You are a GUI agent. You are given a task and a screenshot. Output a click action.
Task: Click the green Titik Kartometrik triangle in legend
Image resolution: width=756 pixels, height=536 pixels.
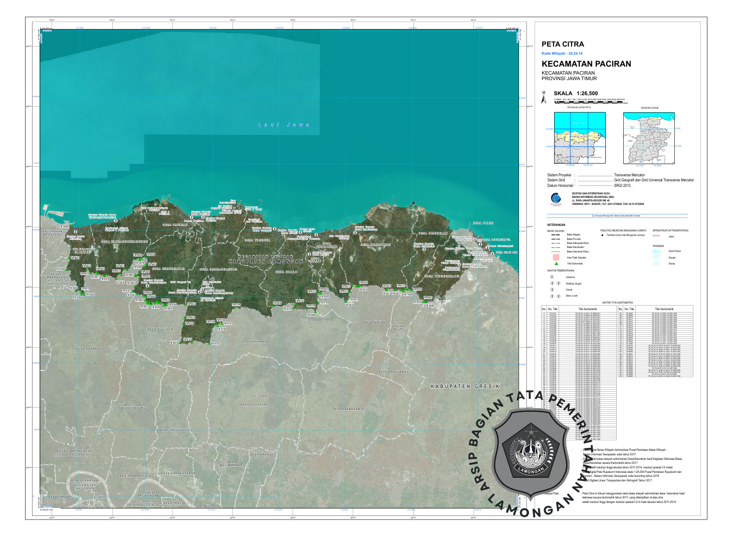click(x=556, y=263)
